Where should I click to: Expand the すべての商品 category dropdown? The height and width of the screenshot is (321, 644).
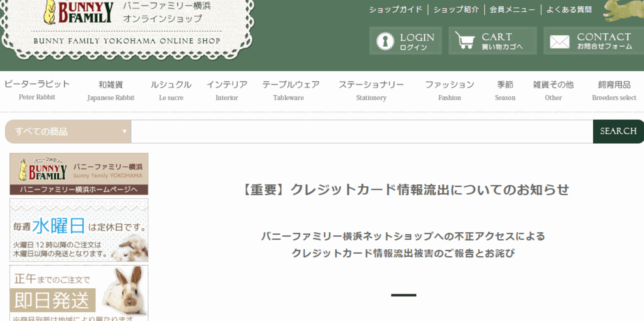click(x=68, y=131)
